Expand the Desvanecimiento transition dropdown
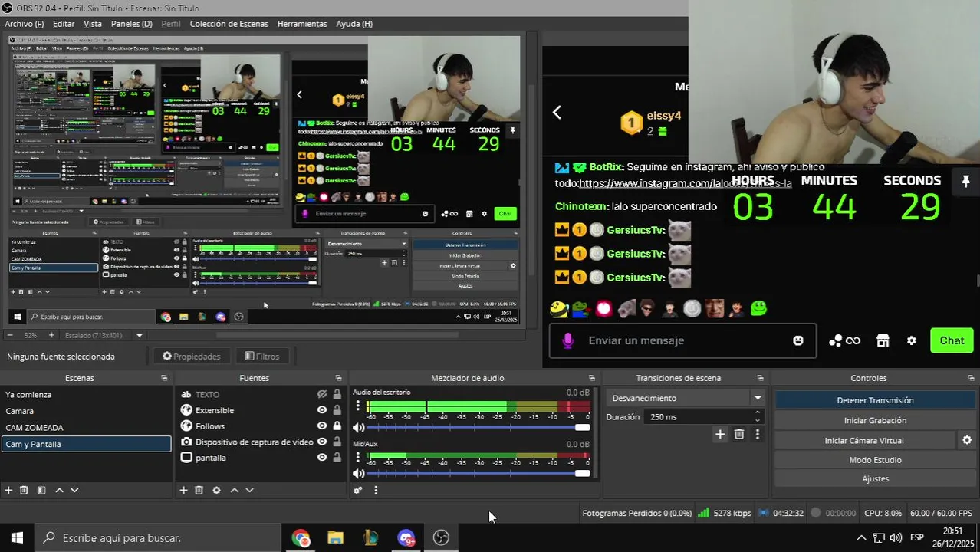The height and width of the screenshot is (552, 980). click(x=758, y=398)
